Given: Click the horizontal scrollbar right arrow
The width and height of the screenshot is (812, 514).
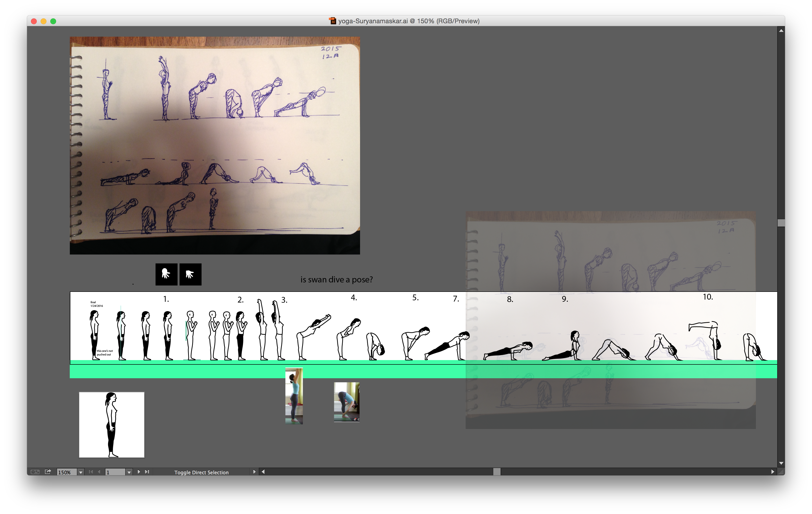Looking at the screenshot, I should tap(773, 472).
